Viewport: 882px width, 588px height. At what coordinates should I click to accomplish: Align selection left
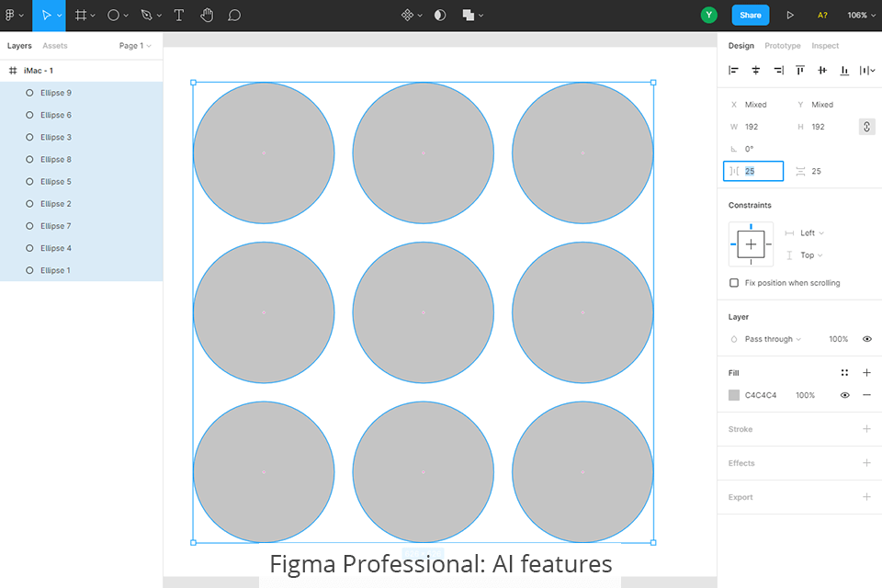pos(733,71)
